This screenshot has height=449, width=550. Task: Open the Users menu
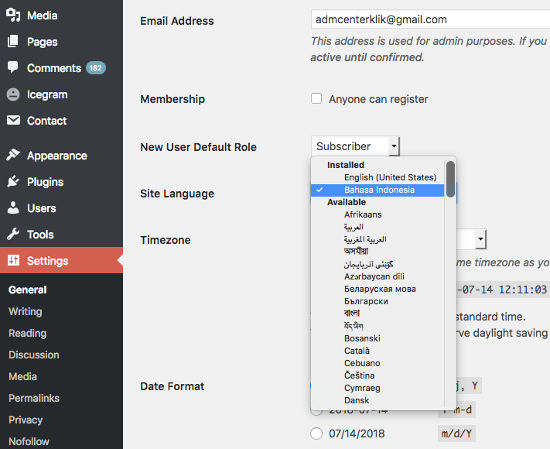click(x=41, y=208)
